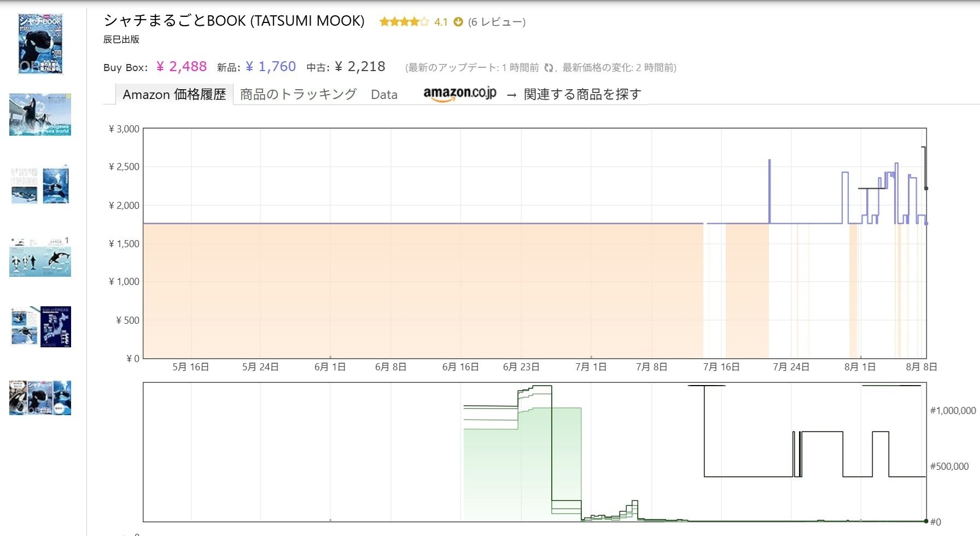Open the (6 レビュー) reviews link

point(497,22)
